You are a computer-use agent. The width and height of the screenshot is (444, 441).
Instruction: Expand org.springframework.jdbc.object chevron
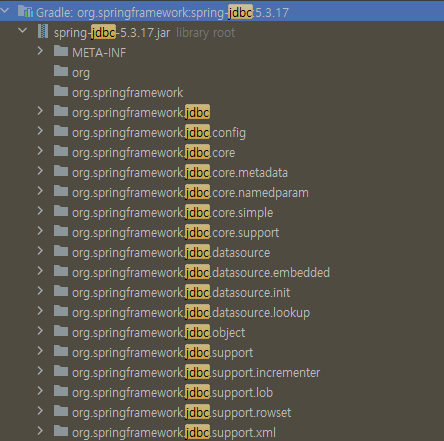pos(40,331)
